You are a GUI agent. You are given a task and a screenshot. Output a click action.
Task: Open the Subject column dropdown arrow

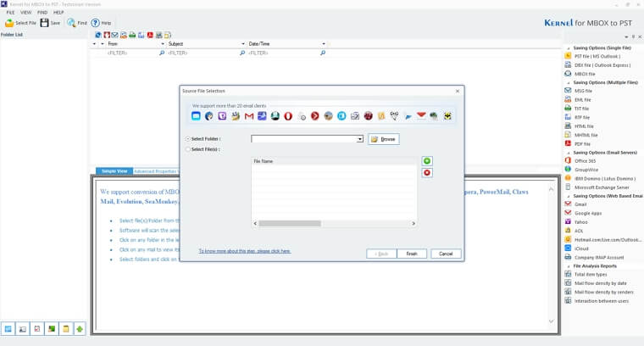(x=242, y=43)
